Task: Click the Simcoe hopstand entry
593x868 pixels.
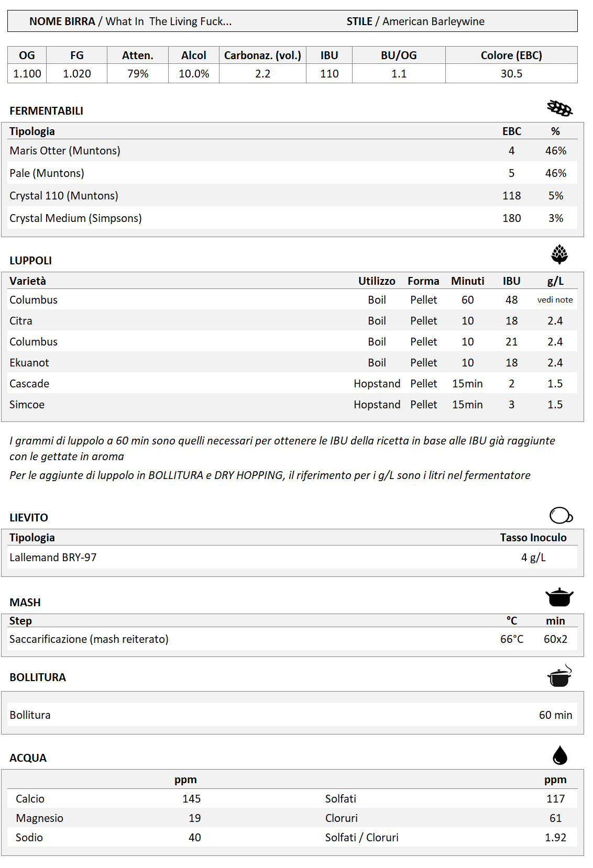Action: (x=27, y=405)
